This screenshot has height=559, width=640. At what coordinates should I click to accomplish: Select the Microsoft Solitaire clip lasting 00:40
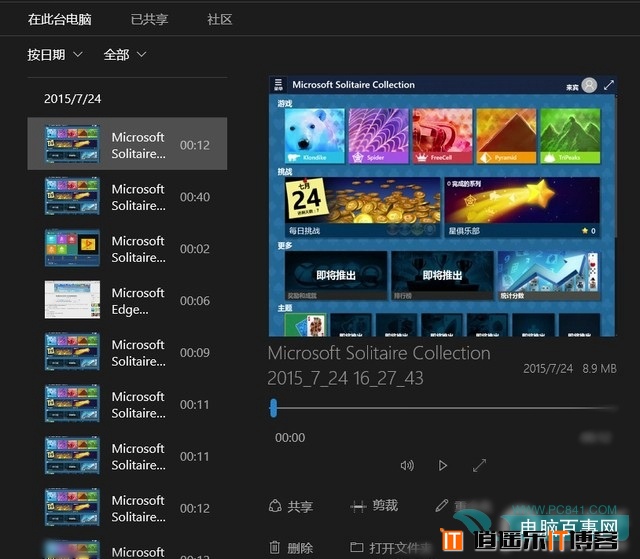coord(127,197)
